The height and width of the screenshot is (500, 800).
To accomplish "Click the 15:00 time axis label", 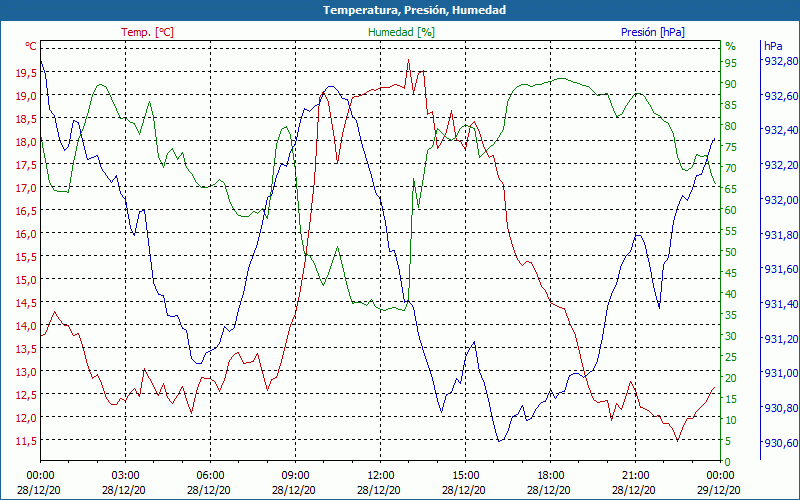I will 465,476.
